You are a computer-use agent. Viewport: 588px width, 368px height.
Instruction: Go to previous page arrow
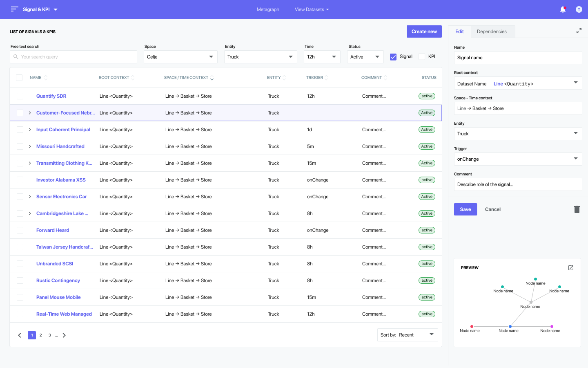[x=20, y=335]
